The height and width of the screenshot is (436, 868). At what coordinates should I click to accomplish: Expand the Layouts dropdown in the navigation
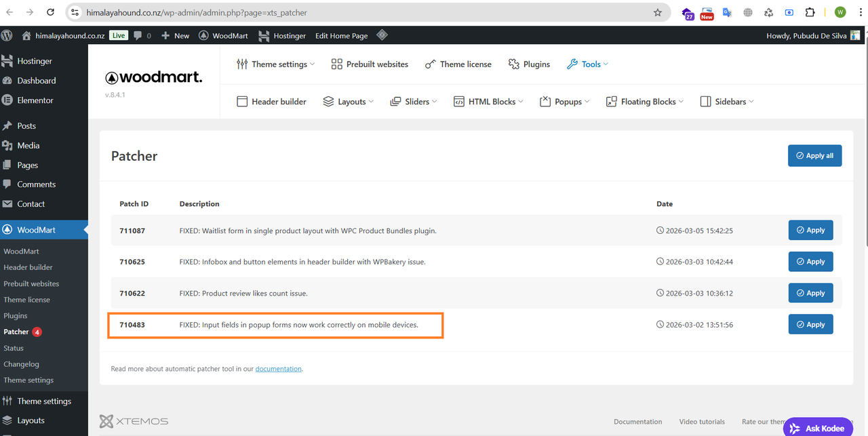349,102
